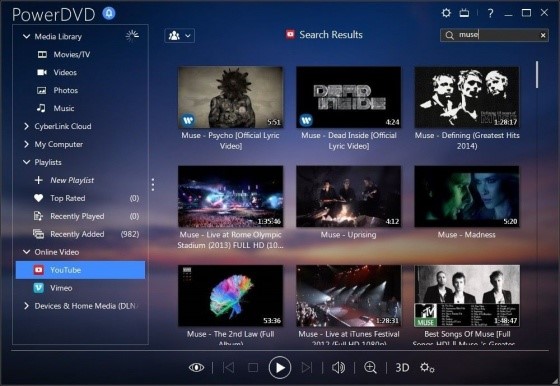560x386 pixels.
Task: Click the Muse - Defining Greatest Hits title
Action: pos(467,140)
